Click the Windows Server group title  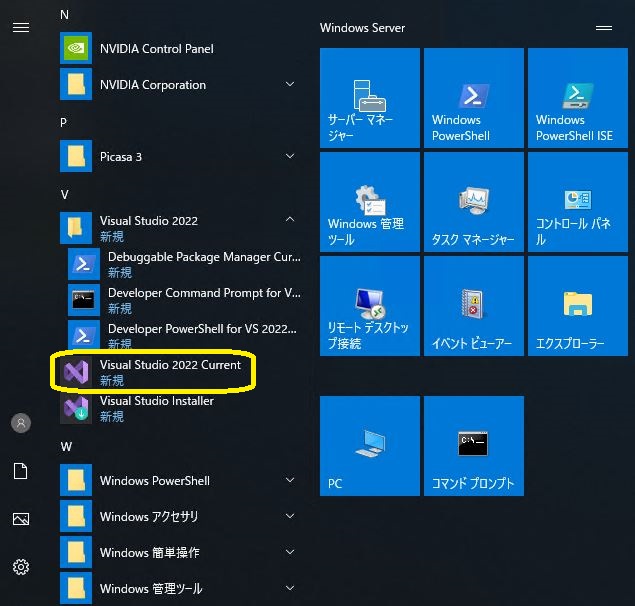coord(362,28)
